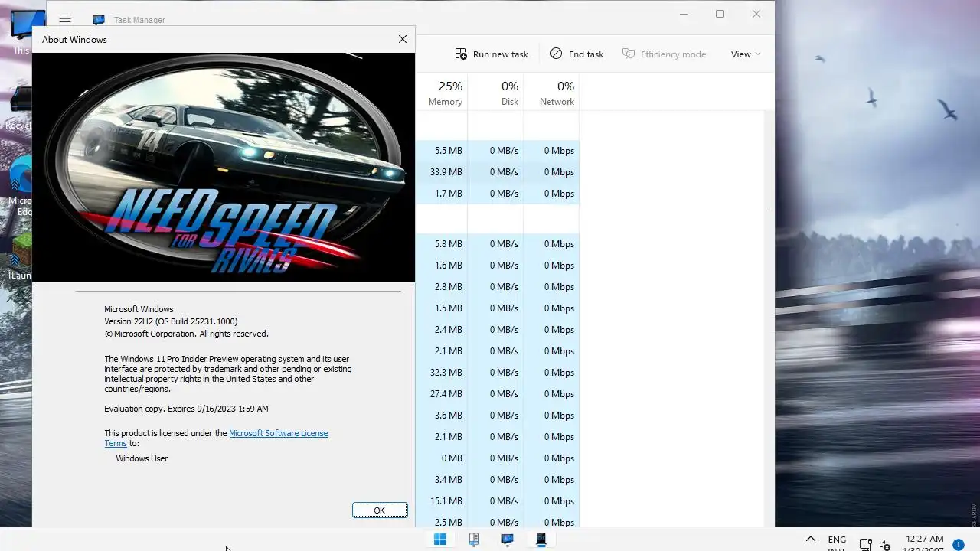This screenshot has width=980, height=551.
Task: Click the Windows User licensee name
Action: point(142,458)
